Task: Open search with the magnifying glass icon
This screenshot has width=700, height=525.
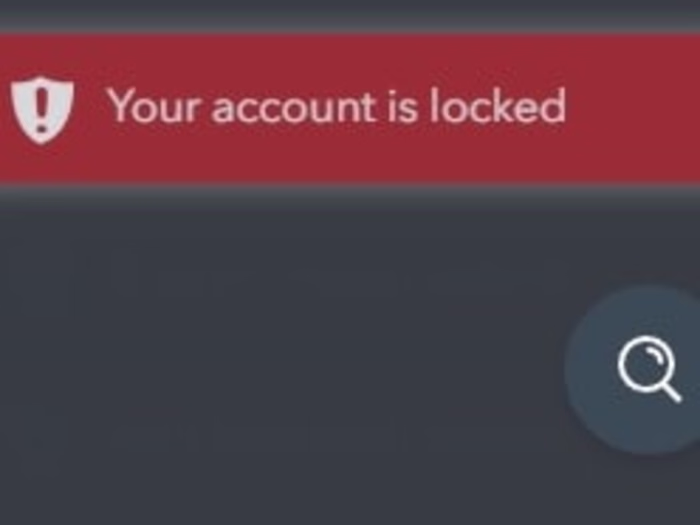Action: pyautogui.click(x=650, y=370)
